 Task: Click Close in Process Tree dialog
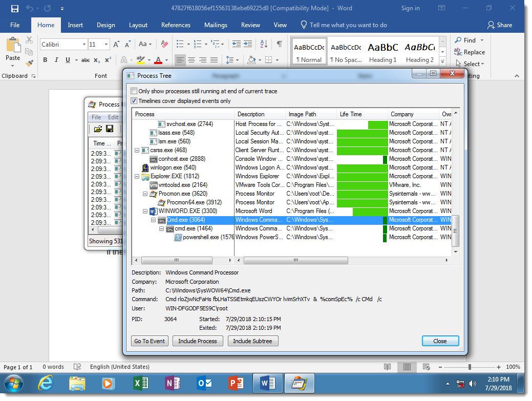point(440,341)
